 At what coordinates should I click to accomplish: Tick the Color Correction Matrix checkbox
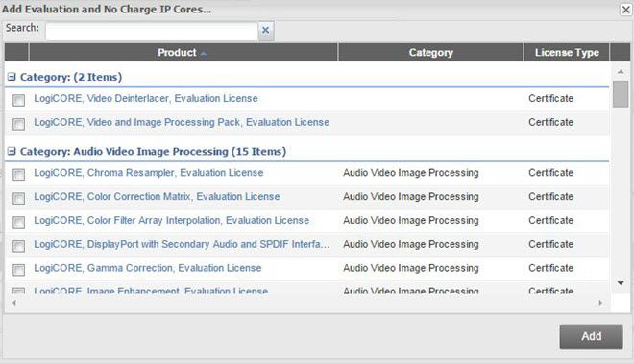click(x=18, y=198)
